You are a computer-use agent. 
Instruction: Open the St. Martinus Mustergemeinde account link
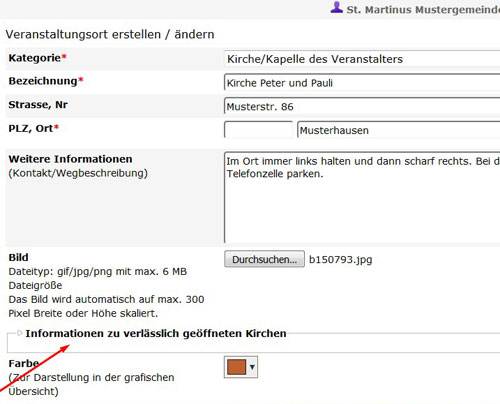(423, 10)
